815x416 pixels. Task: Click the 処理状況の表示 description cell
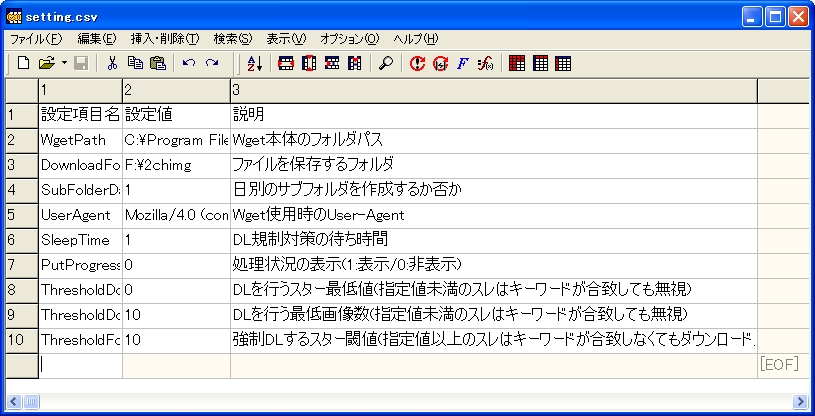tap(494, 265)
